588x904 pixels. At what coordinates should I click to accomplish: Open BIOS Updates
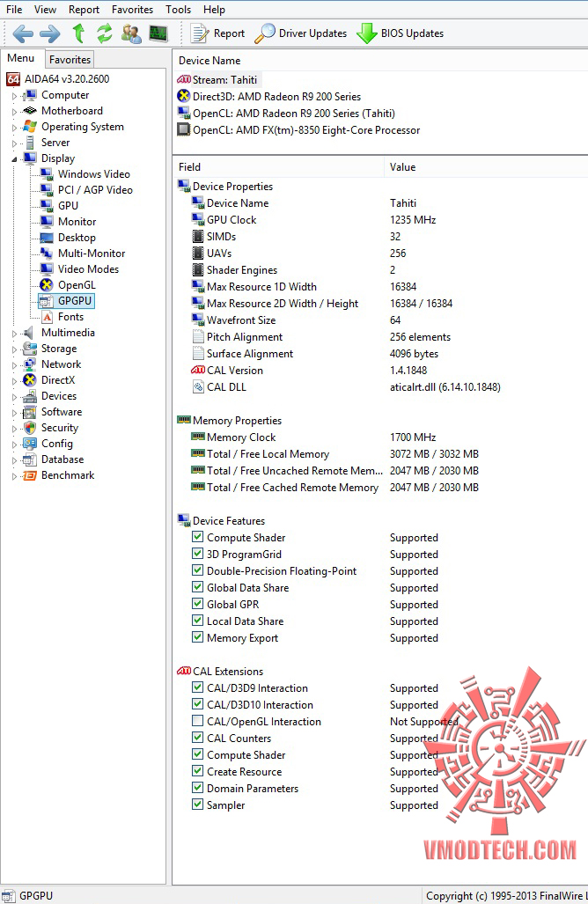click(x=401, y=33)
